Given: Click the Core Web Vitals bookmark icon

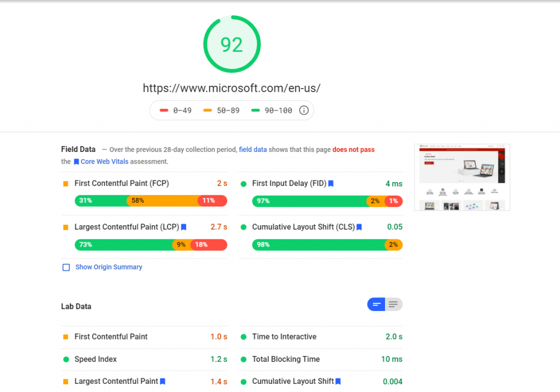Looking at the screenshot, I should point(77,162).
